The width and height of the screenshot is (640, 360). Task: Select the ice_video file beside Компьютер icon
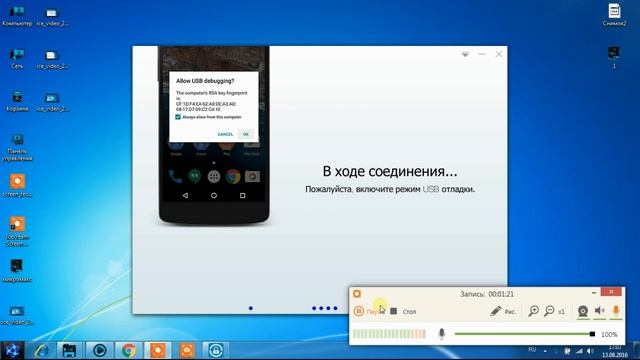(x=52, y=16)
